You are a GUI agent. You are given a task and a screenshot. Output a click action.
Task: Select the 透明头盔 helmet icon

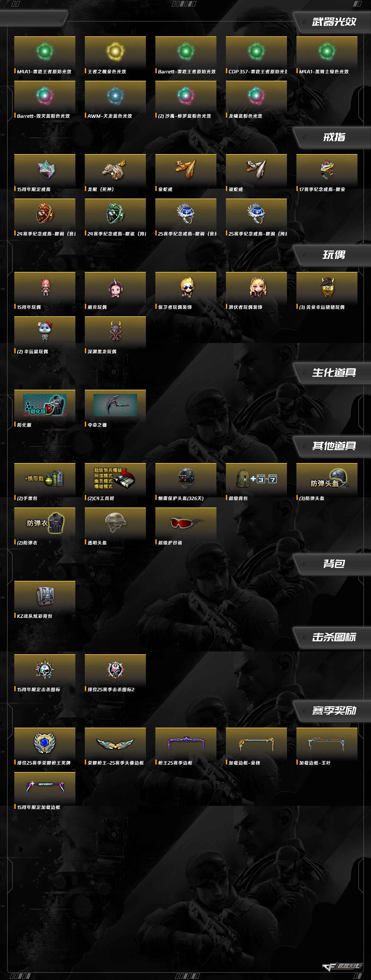pos(115,524)
